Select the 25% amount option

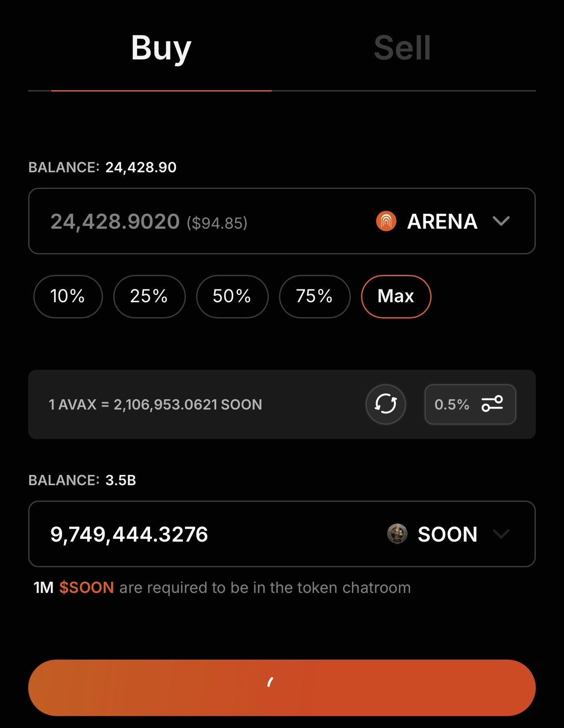[149, 296]
